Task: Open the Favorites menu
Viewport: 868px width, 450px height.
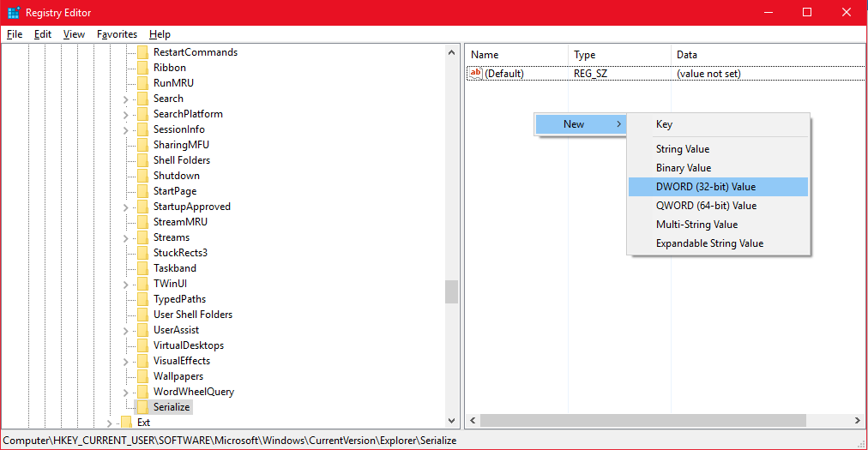Action: [x=117, y=34]
